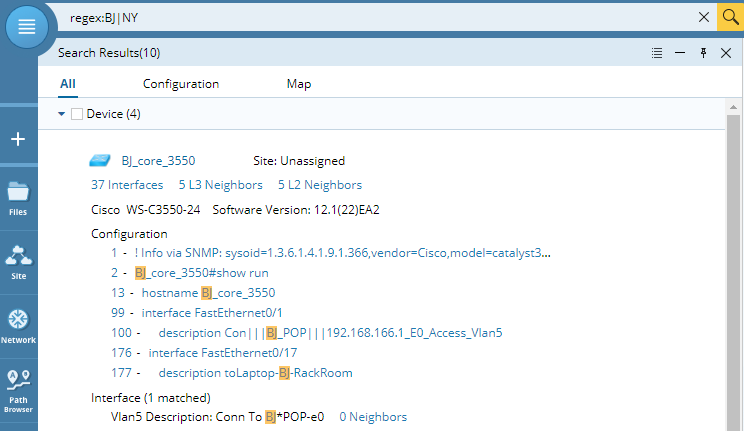Click the plus add icon in sidebar

(18, 139)
